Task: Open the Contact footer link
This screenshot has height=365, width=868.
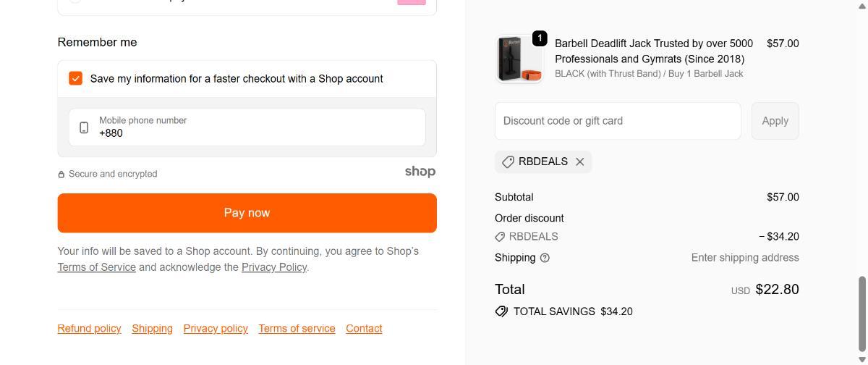Action: (364, 329)
